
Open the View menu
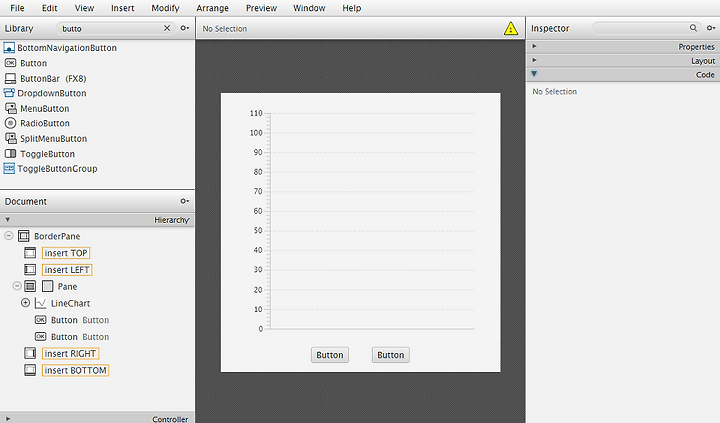[84, 8]
